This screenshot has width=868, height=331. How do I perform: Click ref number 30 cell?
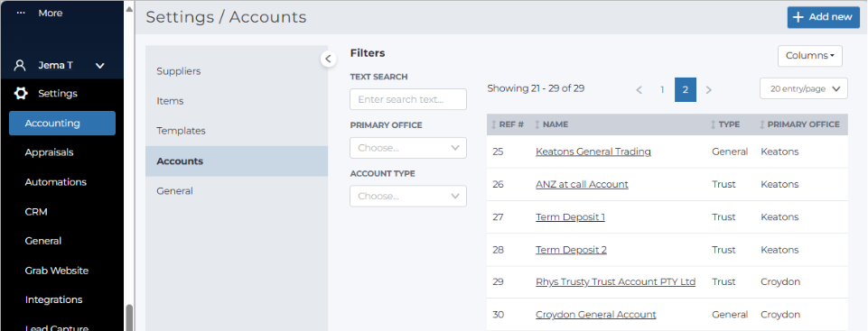pos(498,315)
